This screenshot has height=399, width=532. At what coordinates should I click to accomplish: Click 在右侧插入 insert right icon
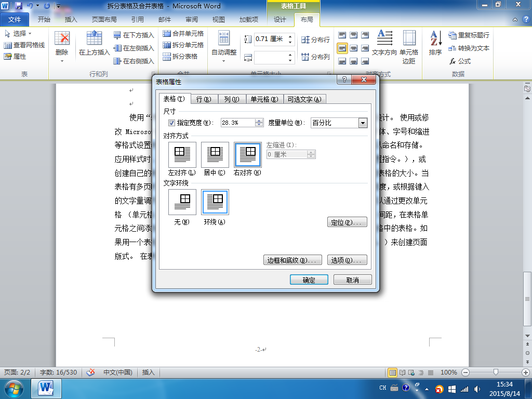[x=117, y=61]
